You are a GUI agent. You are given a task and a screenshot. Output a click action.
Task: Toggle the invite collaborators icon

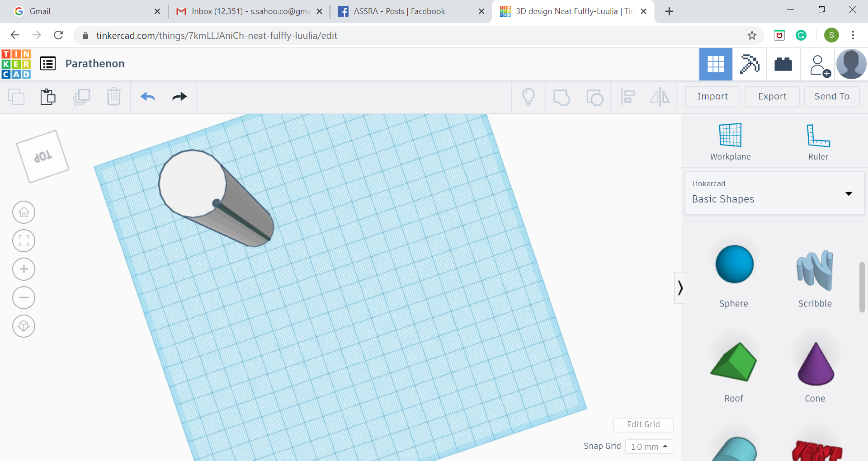(x=818, y=64)
